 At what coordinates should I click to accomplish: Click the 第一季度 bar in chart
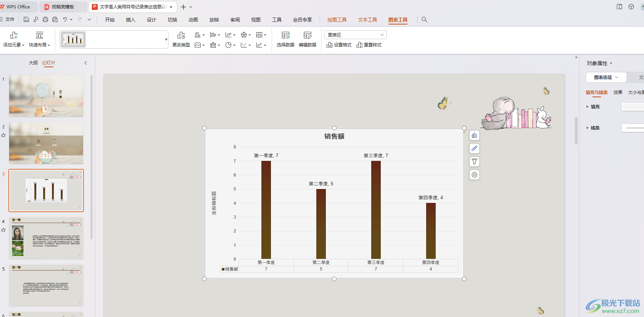[x=266, y=210]
